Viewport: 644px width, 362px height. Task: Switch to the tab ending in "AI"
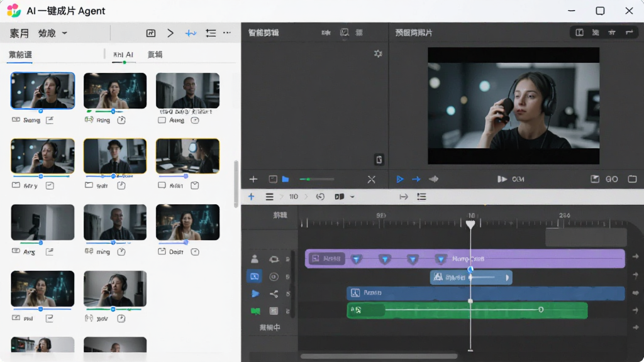(123, 55)
